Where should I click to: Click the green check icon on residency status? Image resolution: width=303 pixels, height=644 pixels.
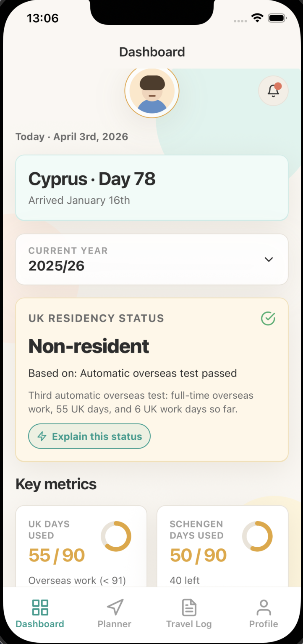268,319
